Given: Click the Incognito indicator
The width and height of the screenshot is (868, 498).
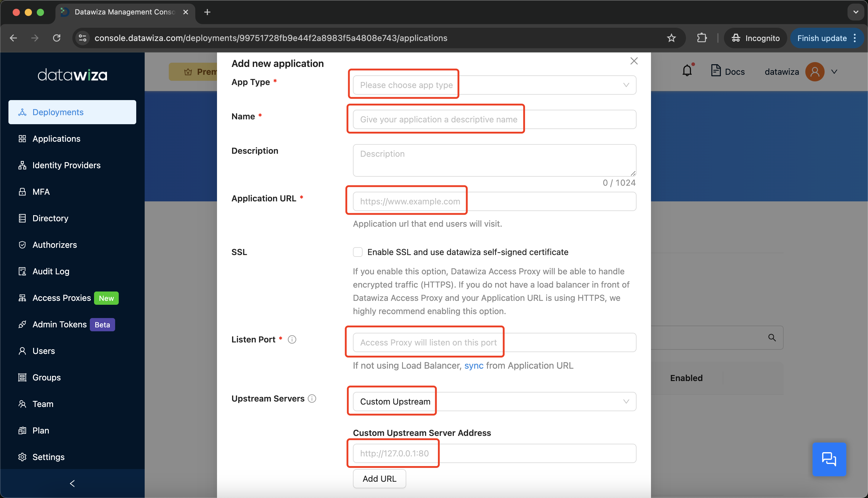Looking at the screenshot, I should [755, 38].
